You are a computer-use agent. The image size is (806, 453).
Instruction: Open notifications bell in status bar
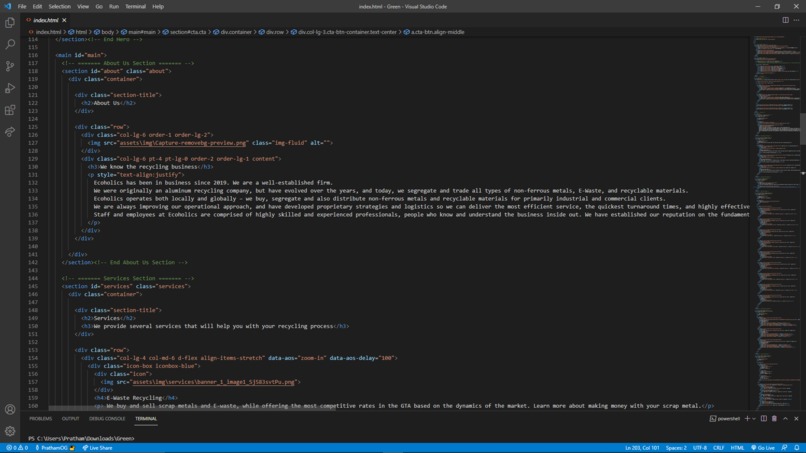coord(797,448)
